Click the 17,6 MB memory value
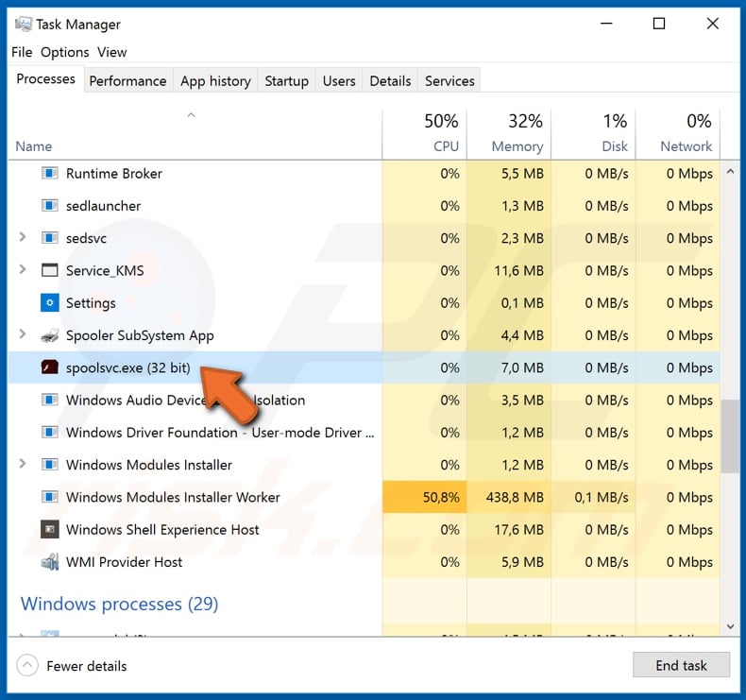This screenshot has width=746, height=700. click(x=518, y=530)
